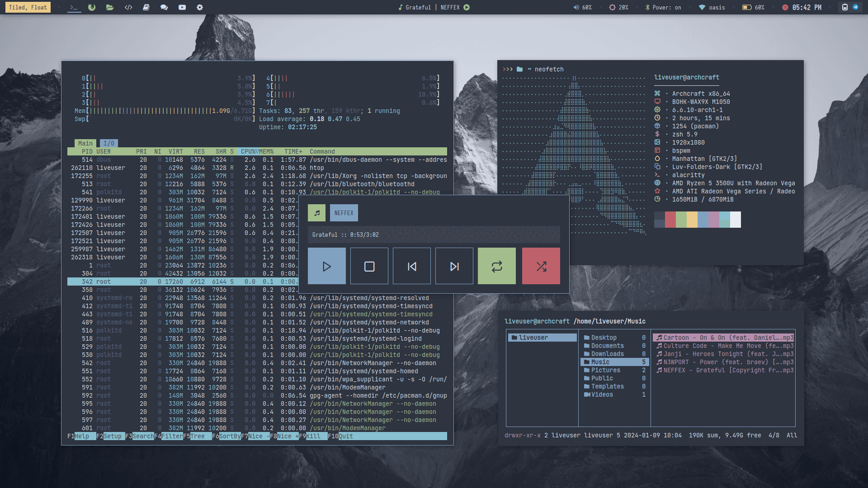Open the file manager folder icon in bar
The width and height of the screenshot is (868, 488).
tap(110, 7)
